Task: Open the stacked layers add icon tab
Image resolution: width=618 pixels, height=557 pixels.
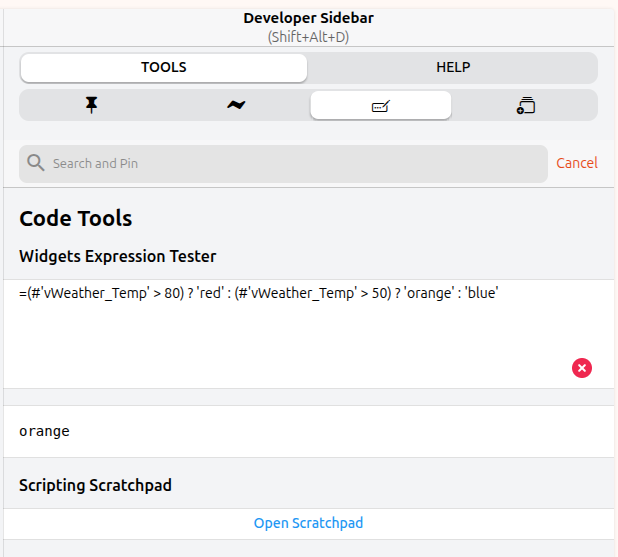Action: (526, 105)
